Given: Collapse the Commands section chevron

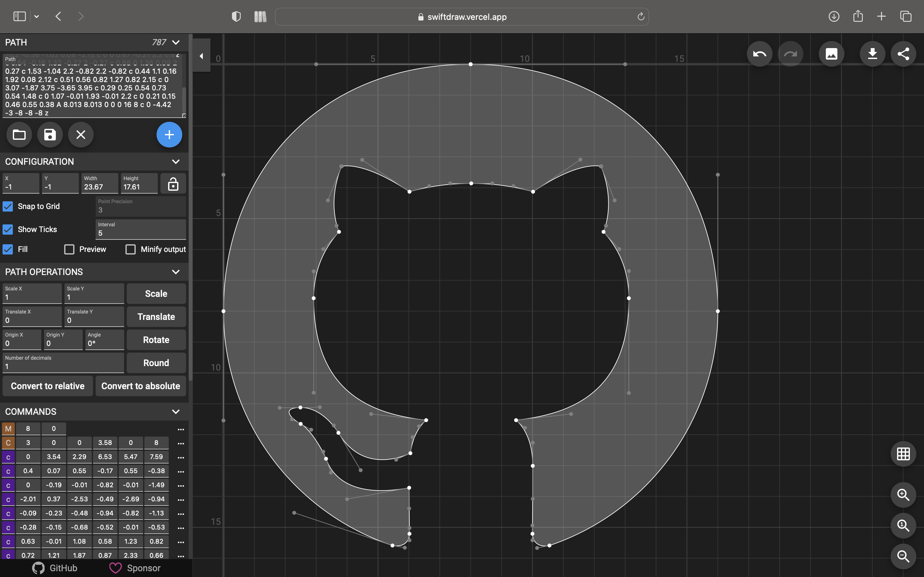Looking at the screenshot, I should pos(175,412).
